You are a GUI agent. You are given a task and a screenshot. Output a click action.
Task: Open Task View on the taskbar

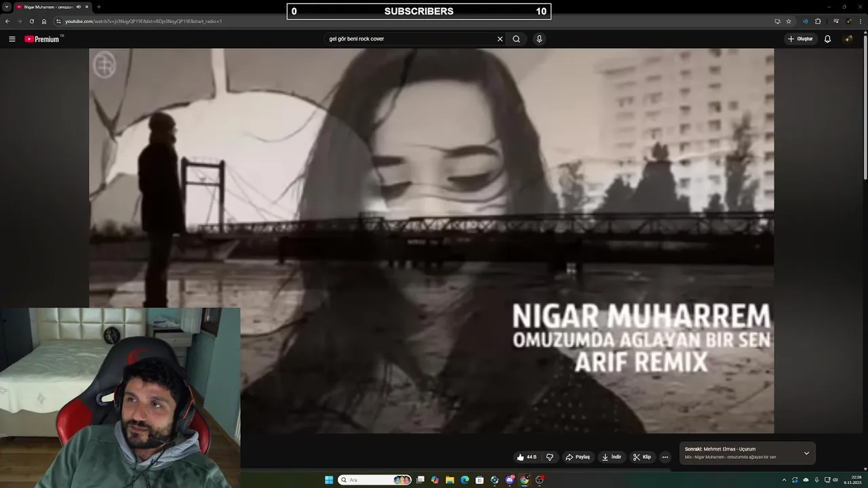pos(420,480)
